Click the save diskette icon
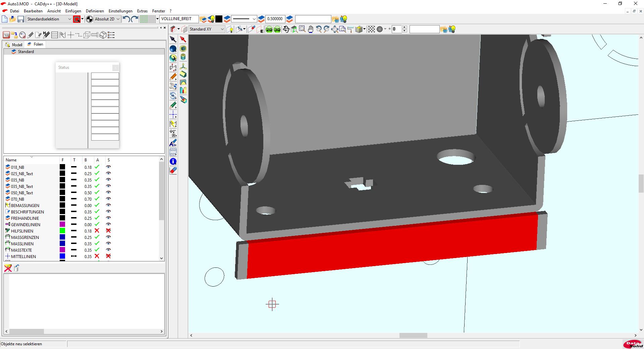 (x=21, y=19)
